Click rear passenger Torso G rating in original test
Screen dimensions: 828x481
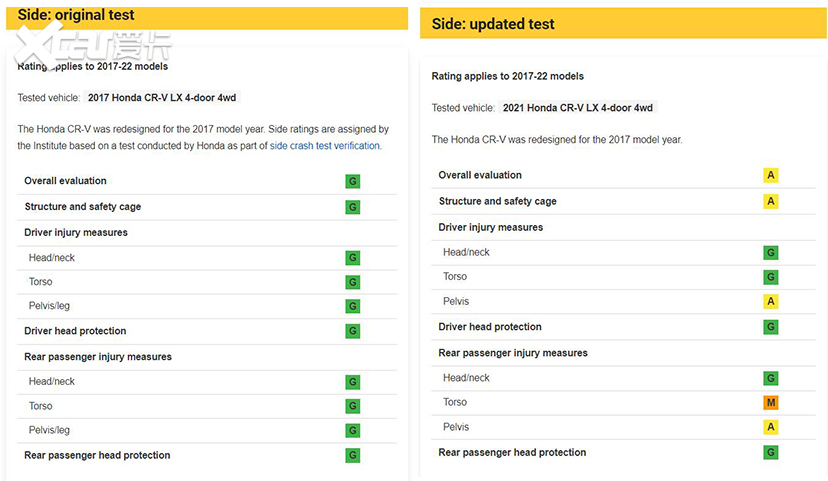pos(353,406)
